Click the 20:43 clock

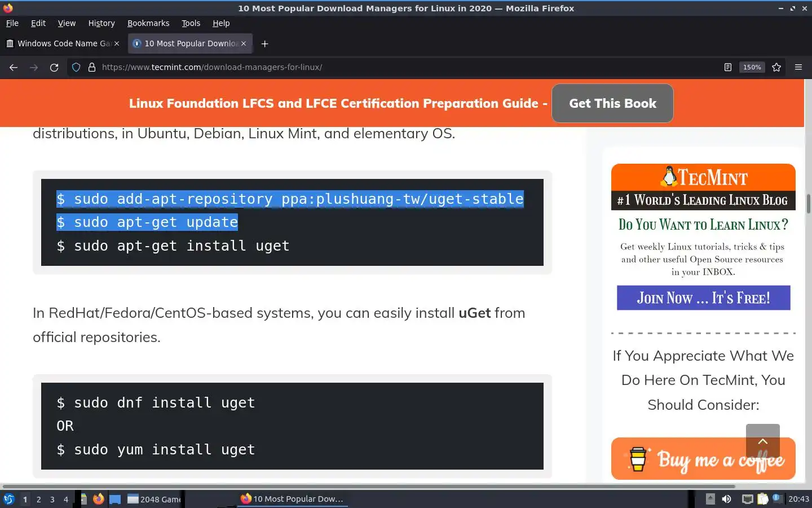(798, 499)
